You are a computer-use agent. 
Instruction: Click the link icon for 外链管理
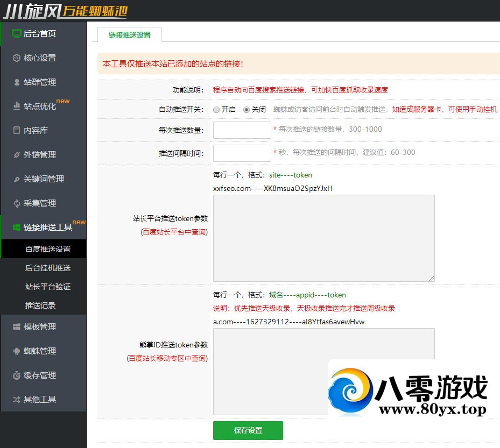(16, 155)
